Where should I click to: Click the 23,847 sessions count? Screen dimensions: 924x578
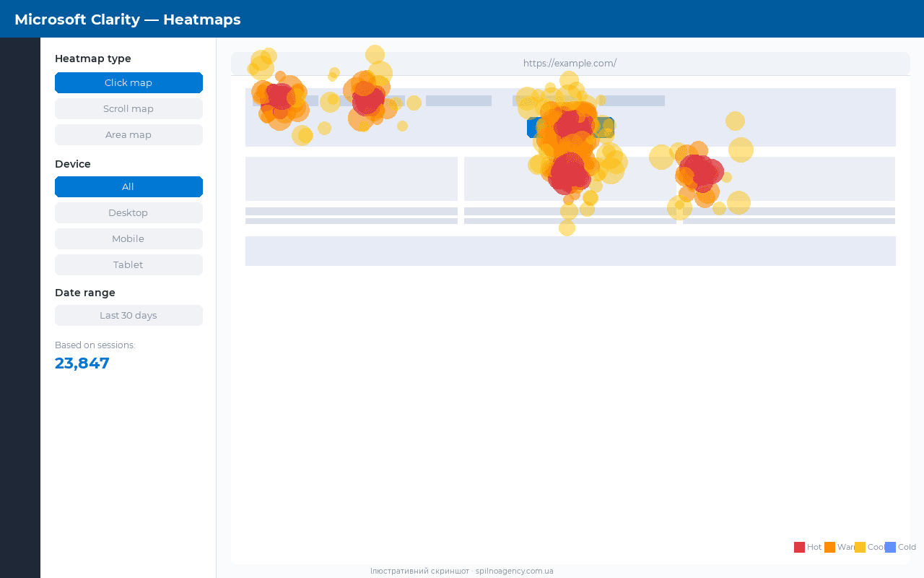click(x=82, y=363)
